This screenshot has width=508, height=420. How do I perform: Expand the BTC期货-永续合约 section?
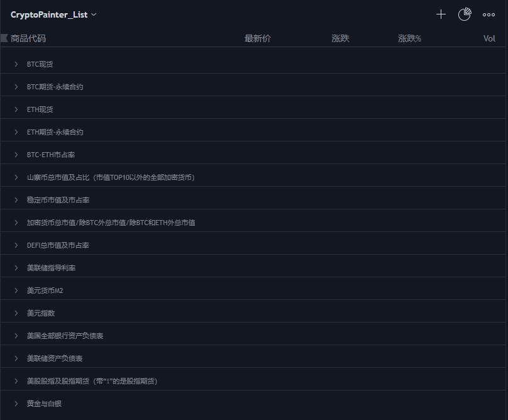(16, 87)
